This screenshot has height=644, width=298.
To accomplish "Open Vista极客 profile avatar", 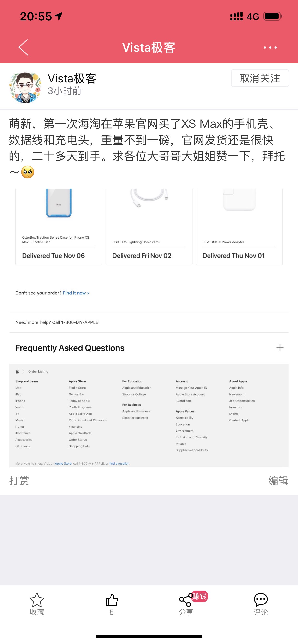I will (x=25, y=87).
